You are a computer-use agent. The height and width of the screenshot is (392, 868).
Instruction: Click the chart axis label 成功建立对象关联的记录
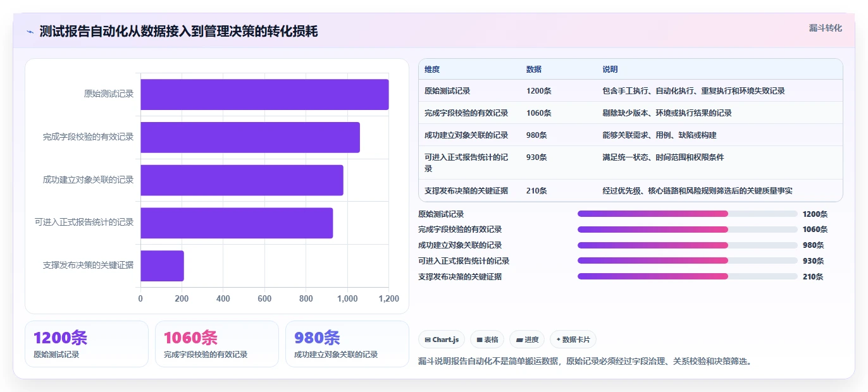pos(89,180)
